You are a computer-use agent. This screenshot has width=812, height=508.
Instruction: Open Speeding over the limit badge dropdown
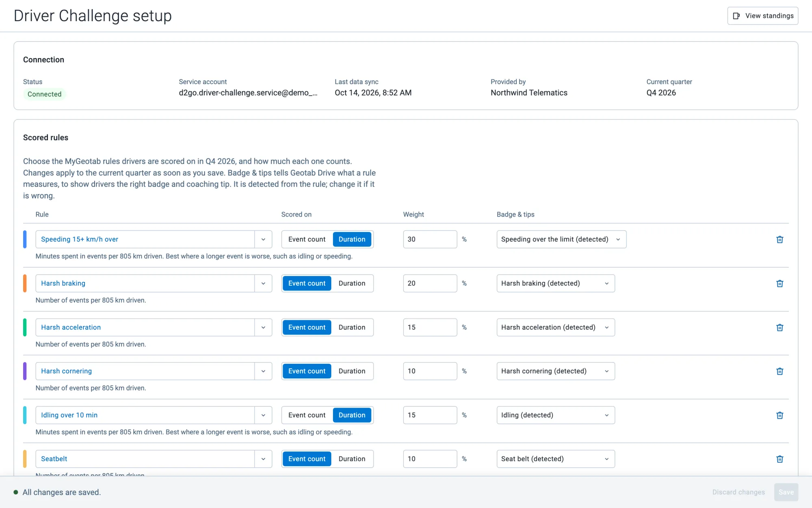tap(561, 239)
